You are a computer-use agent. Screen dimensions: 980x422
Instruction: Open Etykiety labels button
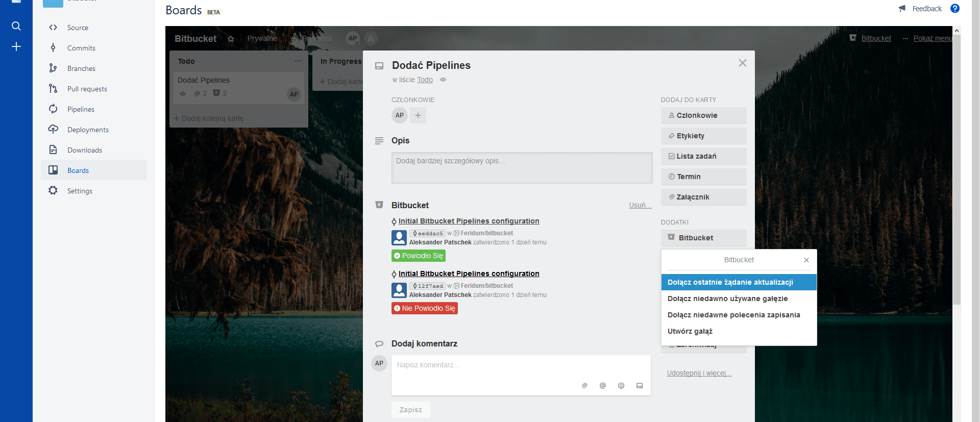click(x=703, y=136)
